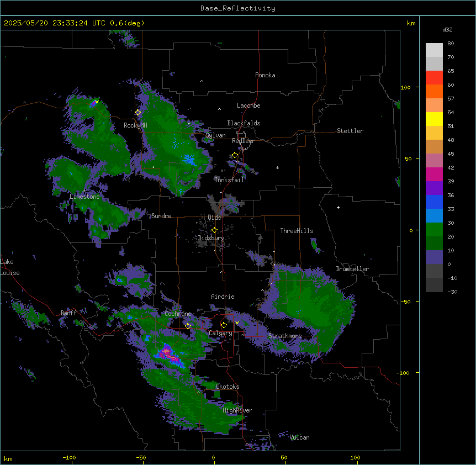Click the Strathmore label
476x465 pixels.
coord(285,336)
